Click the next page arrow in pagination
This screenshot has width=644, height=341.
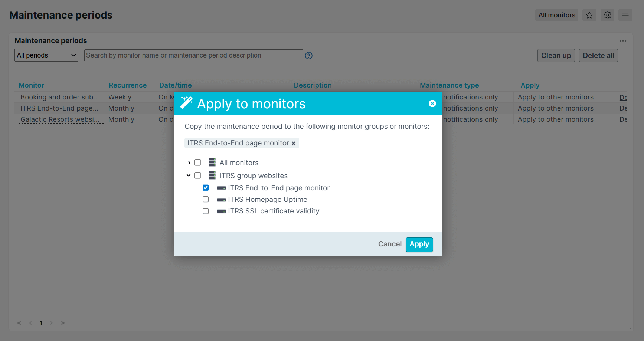pyautogui.click(x=52, y=323)
